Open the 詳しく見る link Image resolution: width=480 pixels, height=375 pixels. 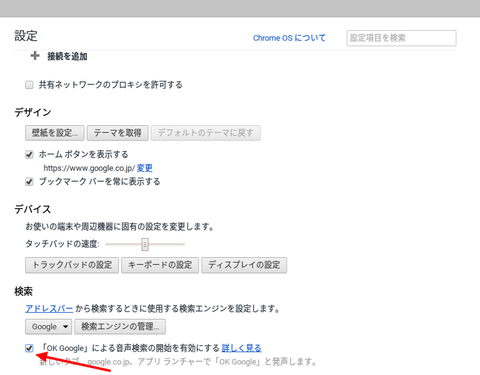coord(241,348)
